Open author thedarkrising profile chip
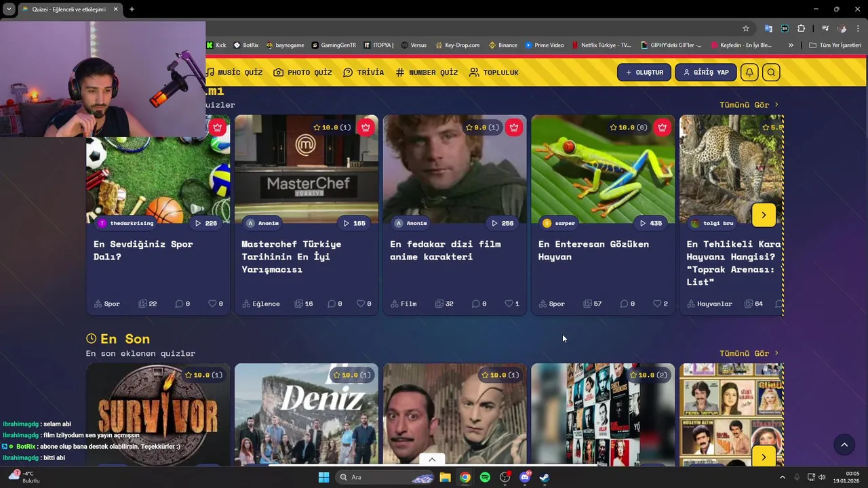 127,223
